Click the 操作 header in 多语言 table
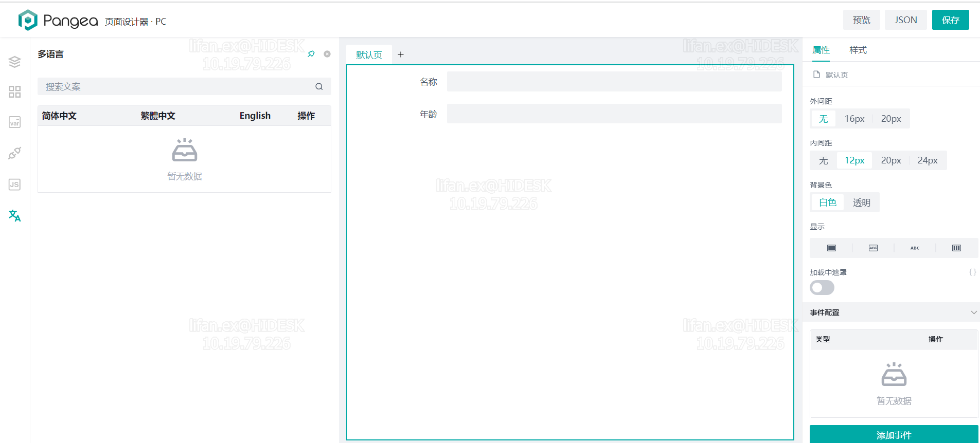Image resolution: width=980 pixels, height=443 pixels. [306, 116]
